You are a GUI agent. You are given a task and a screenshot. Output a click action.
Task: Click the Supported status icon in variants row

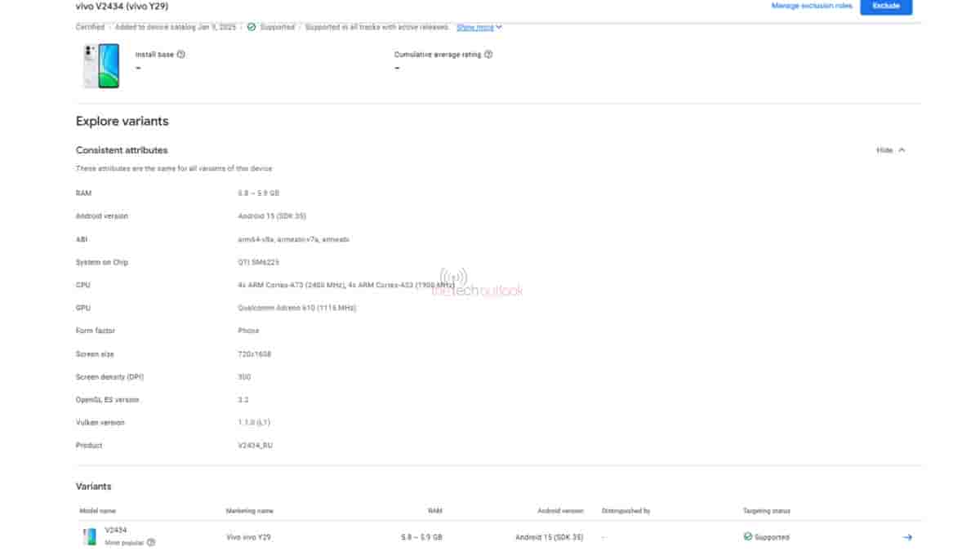click(747, 537)
